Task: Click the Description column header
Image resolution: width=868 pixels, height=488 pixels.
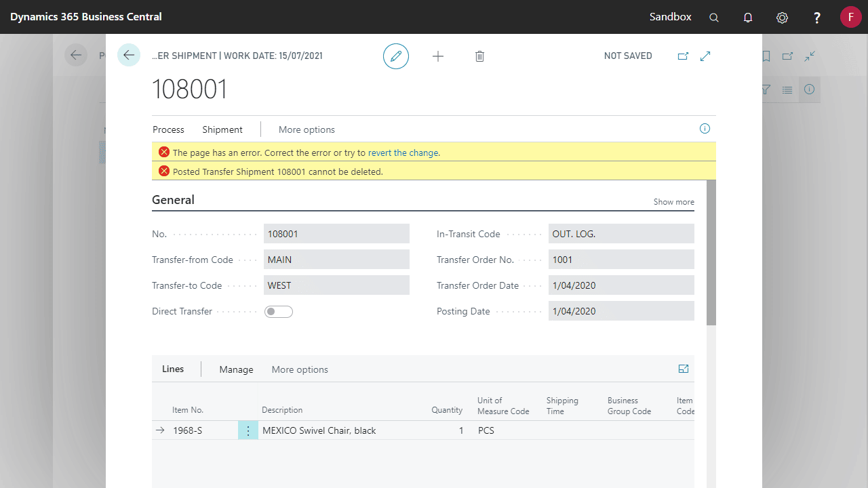Action: (282, 410)
